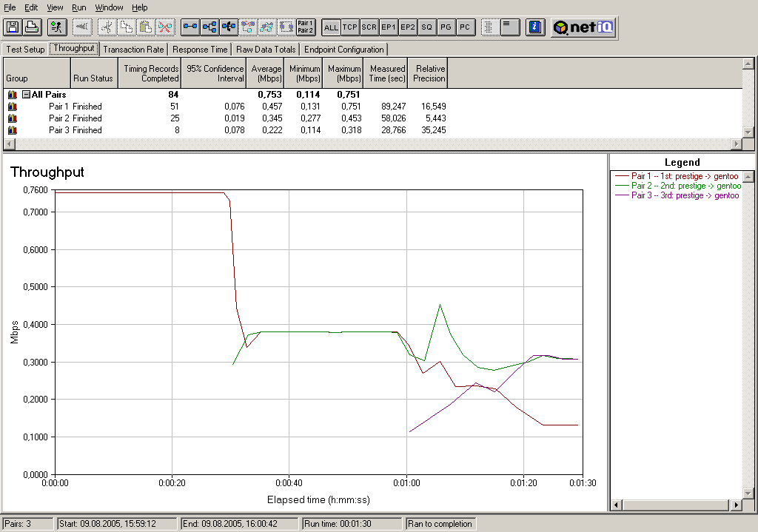The width and height of the screenshot is (758, 532).
Task: Toggle the PC group filter button
Action: (x=465, y=27)
